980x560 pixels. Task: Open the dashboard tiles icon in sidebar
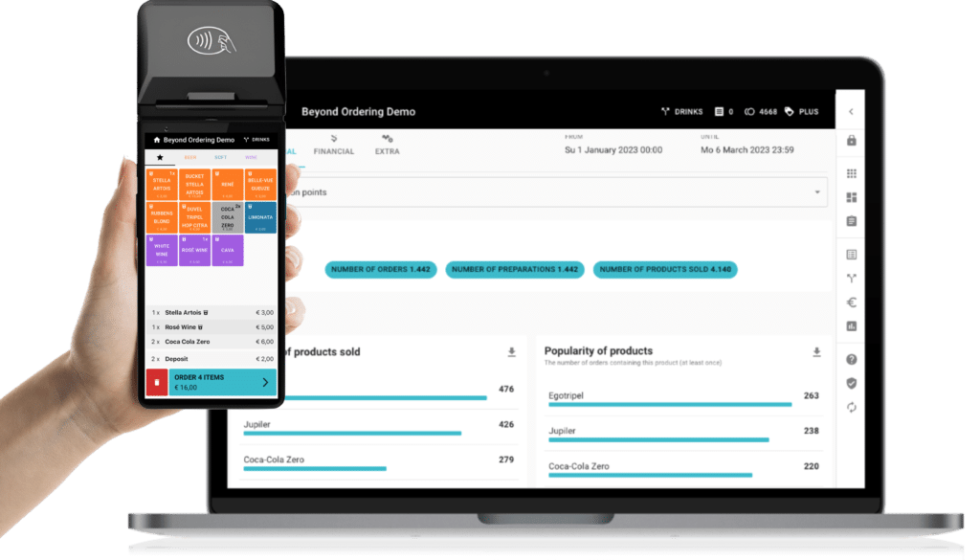tap(851, 197)
